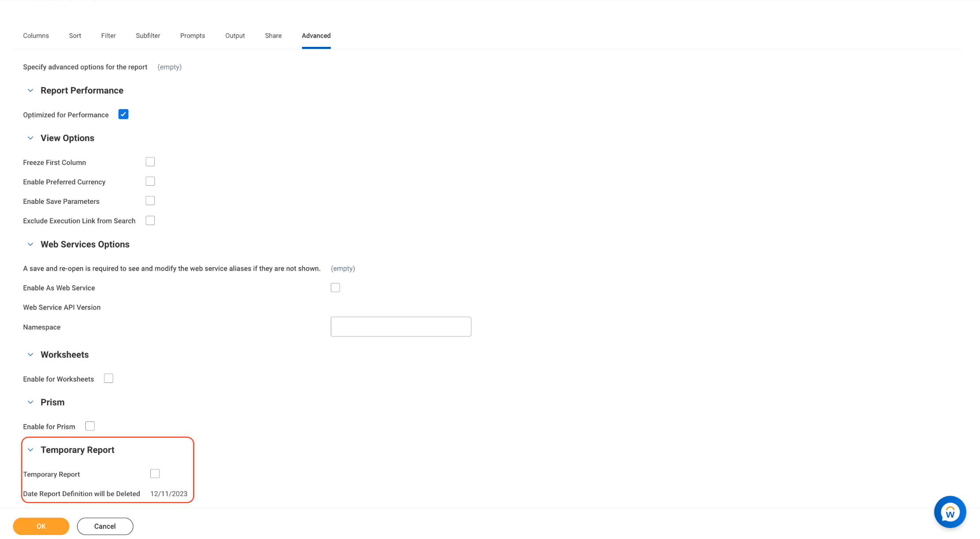The image size is (980, 539).
Task: Check Exclude Execution Link from Search
Action: 150,220
